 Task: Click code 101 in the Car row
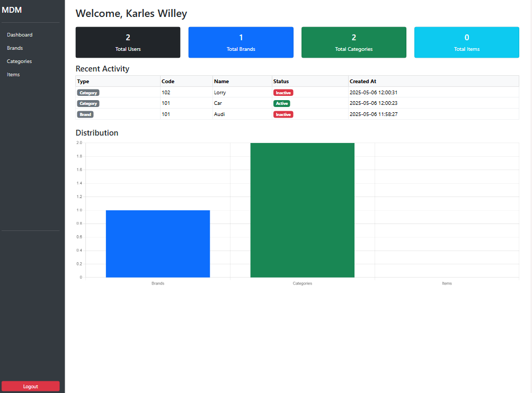point(166,103)
